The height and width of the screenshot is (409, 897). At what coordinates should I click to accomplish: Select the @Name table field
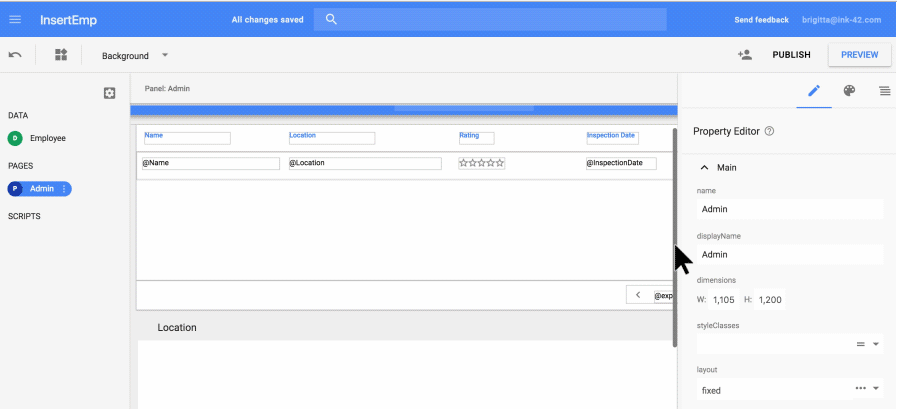click(211, 163)
